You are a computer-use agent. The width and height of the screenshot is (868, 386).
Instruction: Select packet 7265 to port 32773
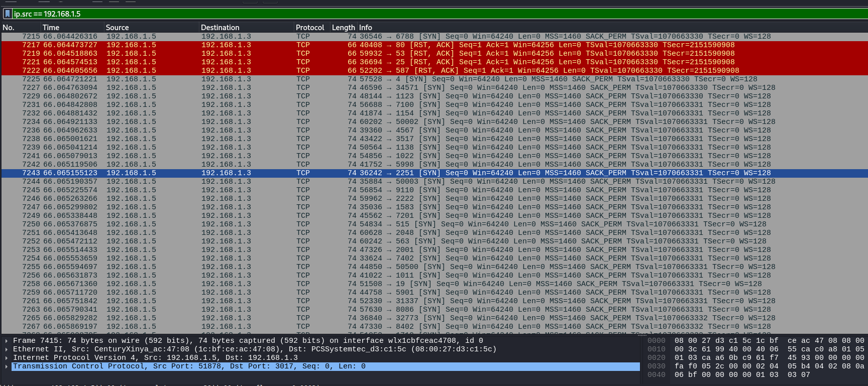435,318
